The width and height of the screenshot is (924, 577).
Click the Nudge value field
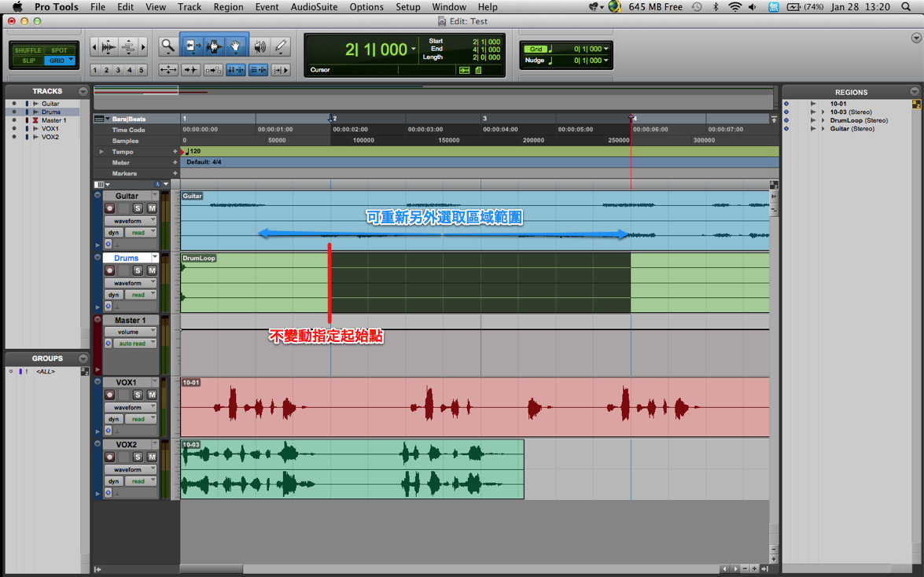[587, 60]
